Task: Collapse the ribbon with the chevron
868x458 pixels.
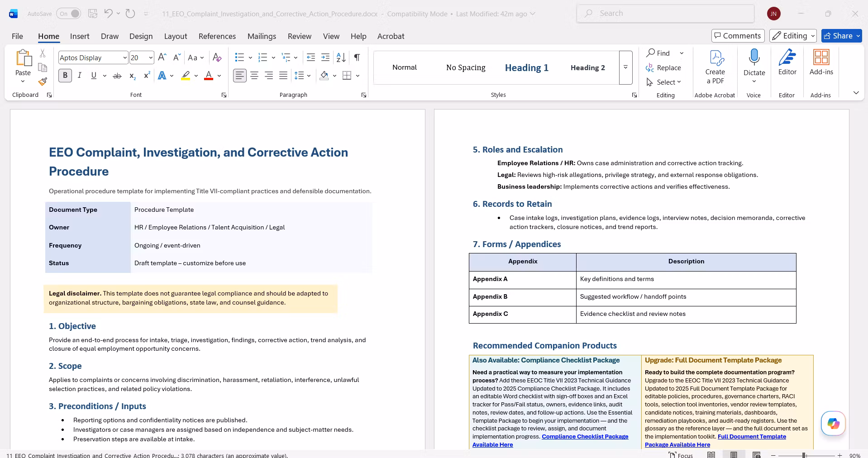Action: [856, 93]
